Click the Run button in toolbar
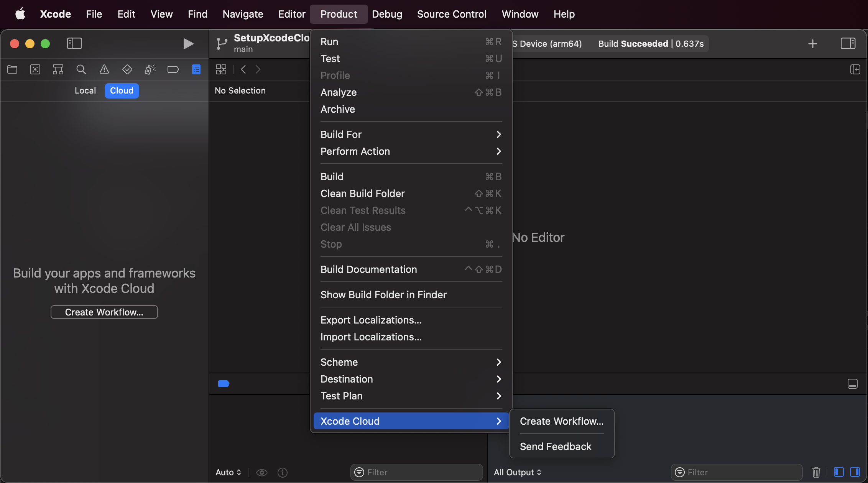Viewport: 868px width, 483px height. (188, 43)
